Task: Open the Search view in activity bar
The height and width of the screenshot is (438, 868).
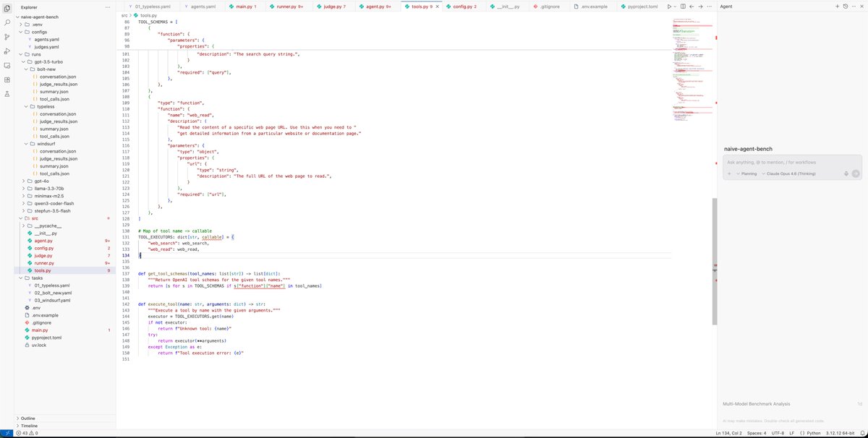Action: click(7, 22)
